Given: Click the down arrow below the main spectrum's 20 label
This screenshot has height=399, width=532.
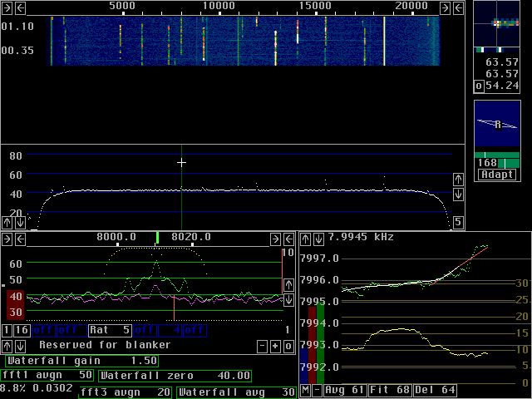Looking at the screenshot, I should (20, 223).
